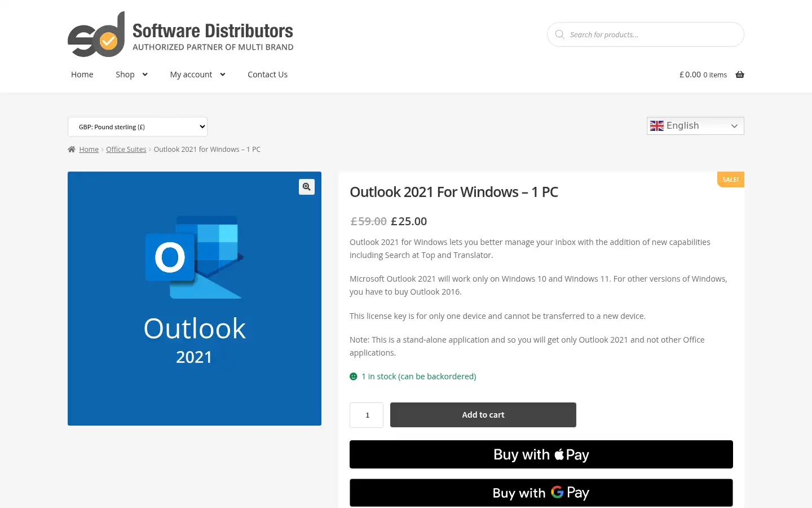Screen dimensions: 812x508
Task: Focus the Search for products field
Action: [x=646, y=34]
